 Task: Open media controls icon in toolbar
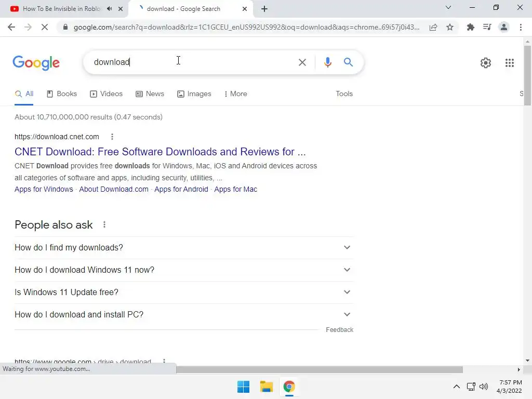click(x=487, y=27)
